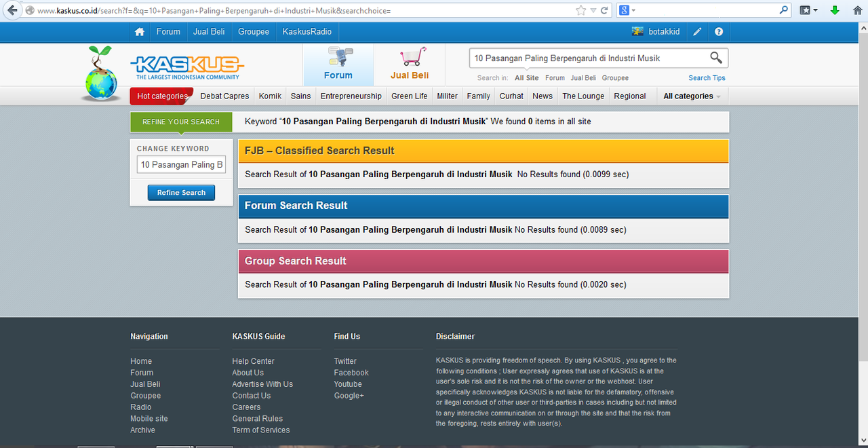Expand the All categories dropdown
The width and height of the screenshot is (868, 448).
tap(692, 96)
